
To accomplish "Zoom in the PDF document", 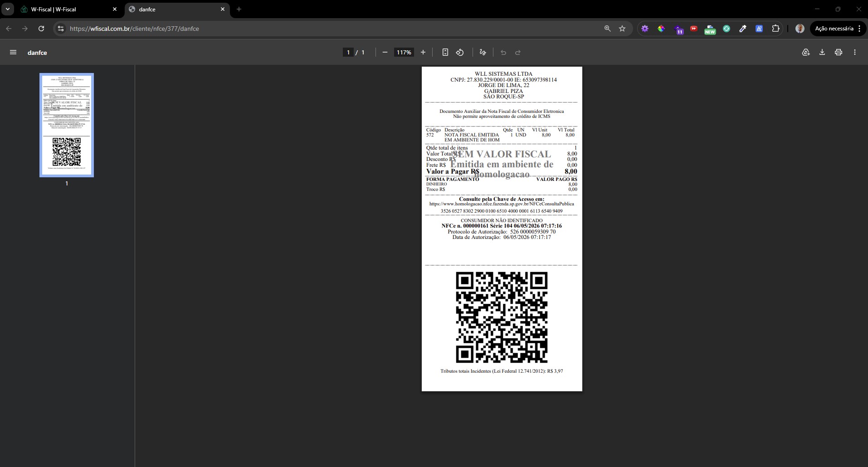I will click(423, 53).
